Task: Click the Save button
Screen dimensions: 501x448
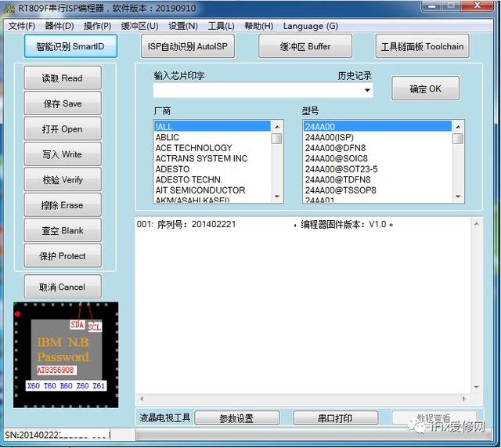Action: click(x=63, y=103)
